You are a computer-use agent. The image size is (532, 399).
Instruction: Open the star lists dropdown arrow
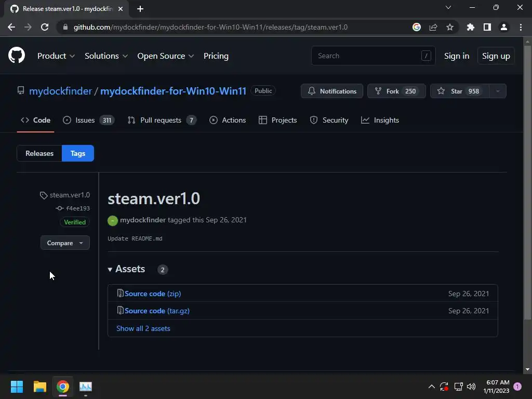[498, 91]
